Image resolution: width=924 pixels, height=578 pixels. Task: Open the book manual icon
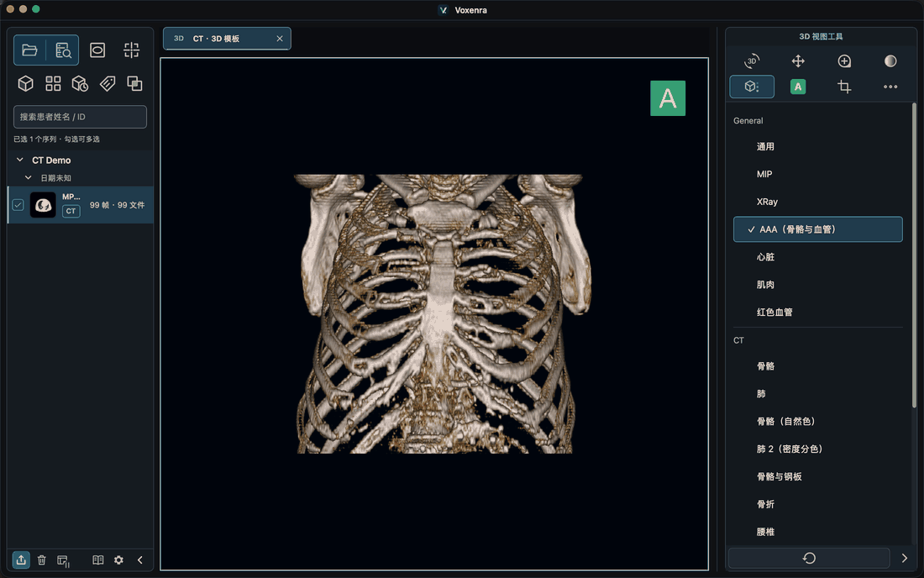97,560
